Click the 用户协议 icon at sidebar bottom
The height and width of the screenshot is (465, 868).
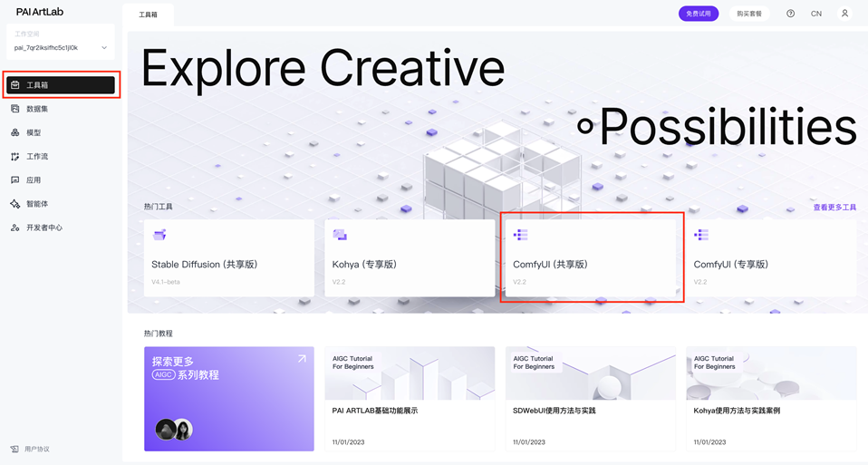click(14, 449)
